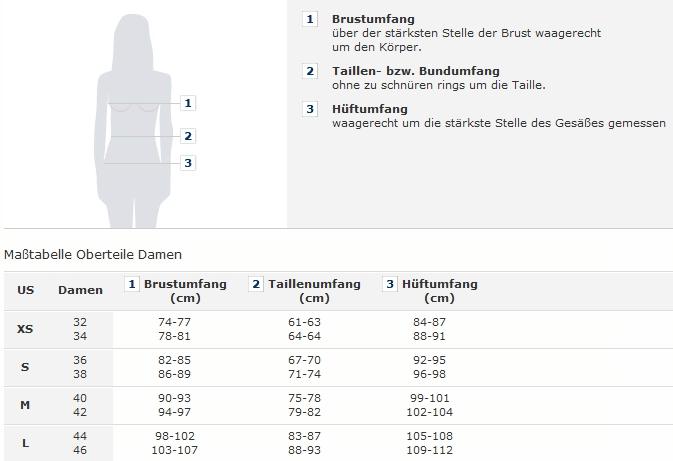Click the 3 icon in the Hüftumfang column header
Viewport: 673px width, 461px height.
coord(390,284)
